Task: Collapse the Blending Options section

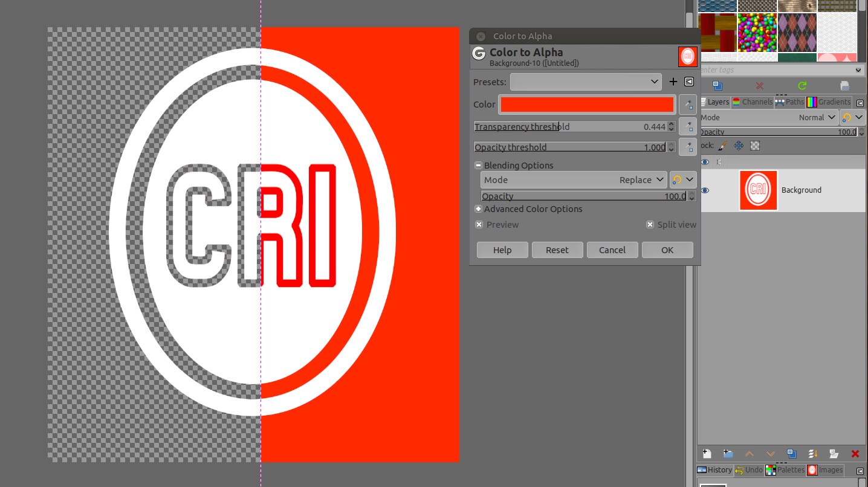Action: tap(478, 166)
